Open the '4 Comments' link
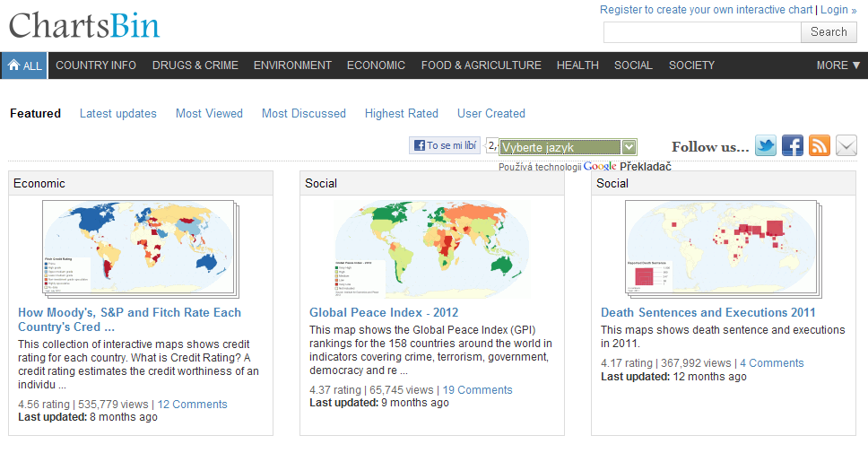The image size is (868, 453). (x=772, y=363)
